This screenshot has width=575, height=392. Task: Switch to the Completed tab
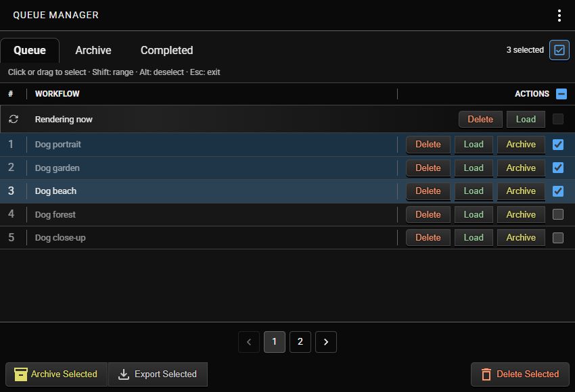[167, 50]
